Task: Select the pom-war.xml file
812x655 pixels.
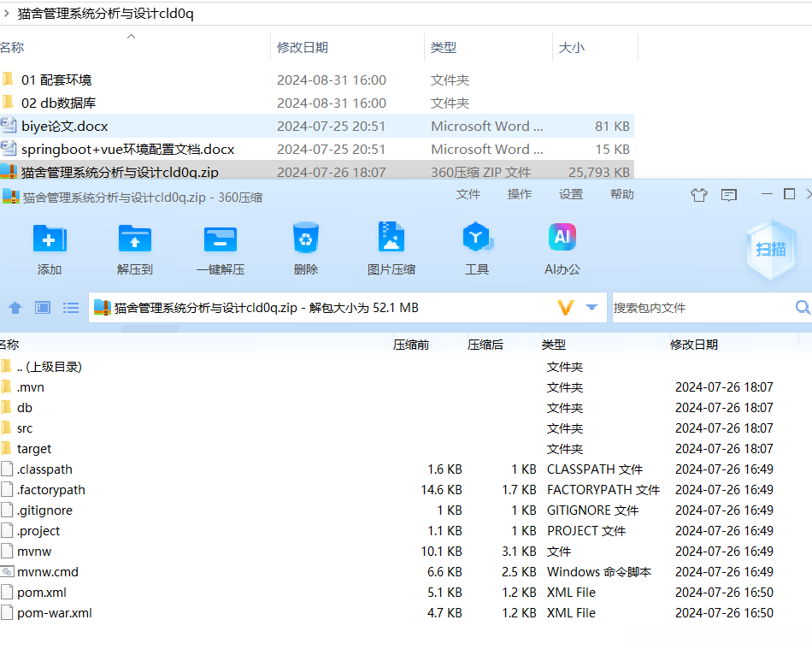Action: tap(406, 613)
